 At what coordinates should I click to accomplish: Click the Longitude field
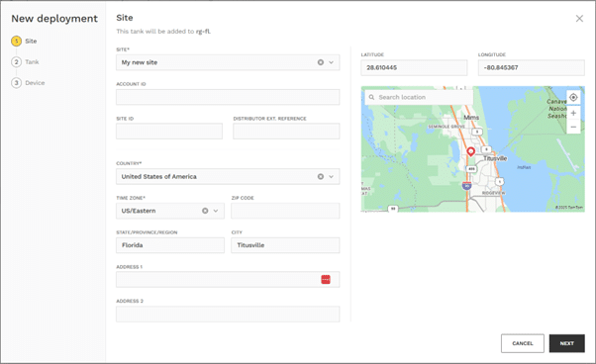(531, 67)
